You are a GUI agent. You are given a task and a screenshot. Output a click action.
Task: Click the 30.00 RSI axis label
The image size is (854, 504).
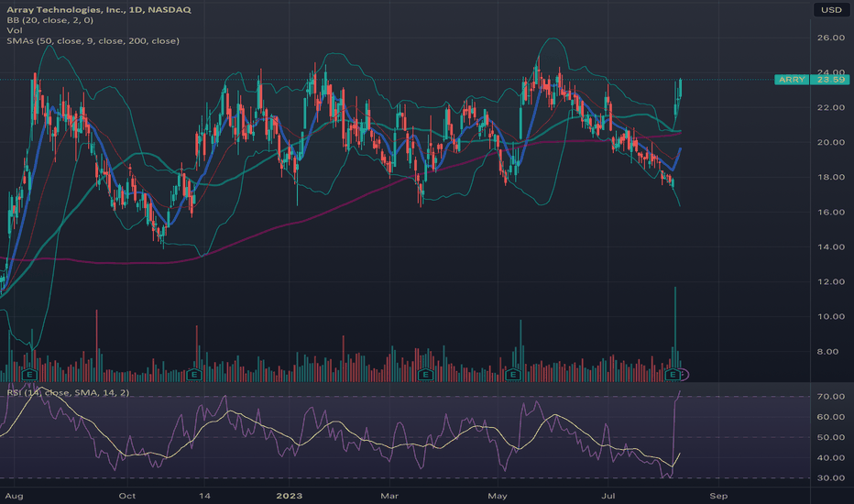(831, 477)
